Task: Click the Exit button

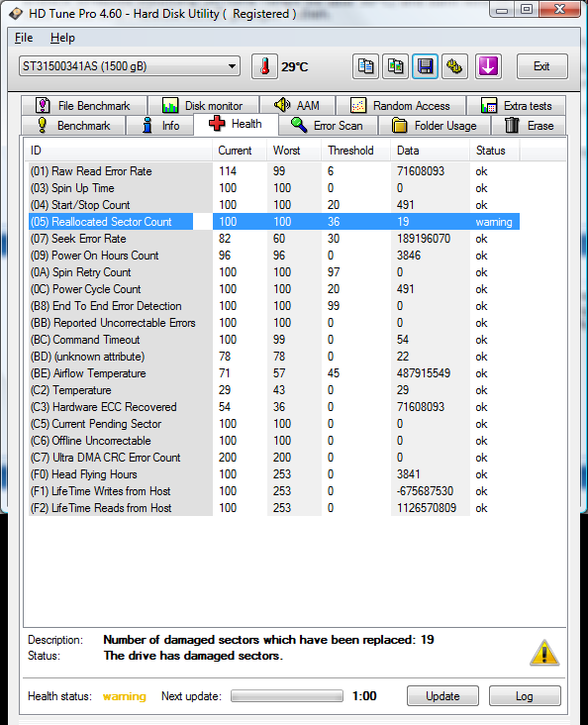Action: [x=541, y=66]
